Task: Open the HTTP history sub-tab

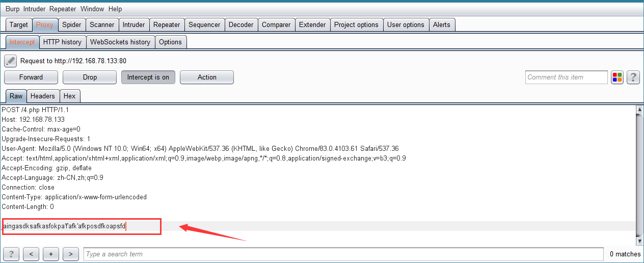Action: coord(62,42)
